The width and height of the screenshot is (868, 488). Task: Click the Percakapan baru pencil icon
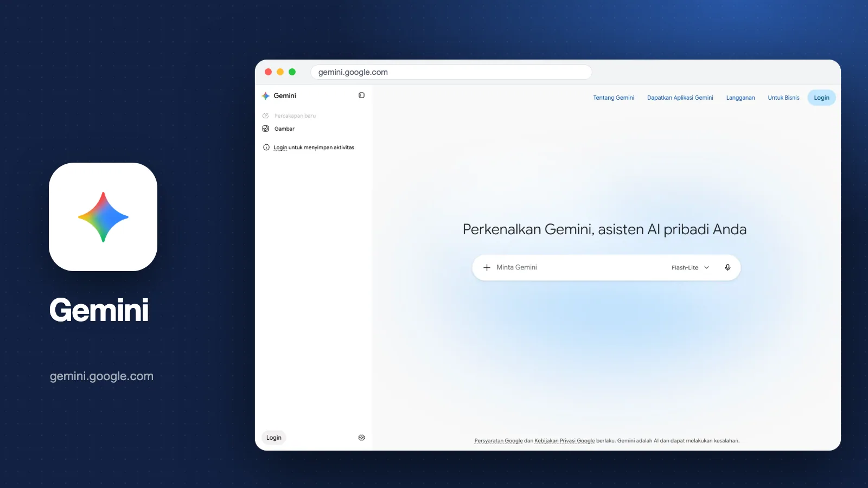tap(266, 115)
